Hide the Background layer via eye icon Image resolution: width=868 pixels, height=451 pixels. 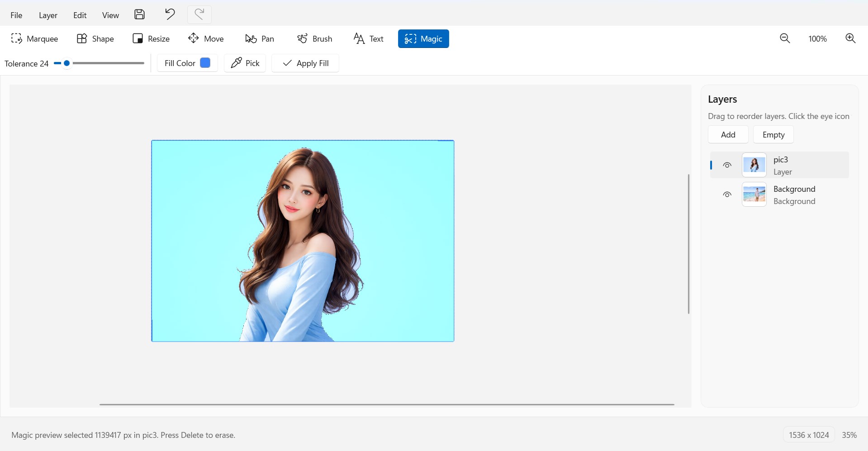(727, 195)
